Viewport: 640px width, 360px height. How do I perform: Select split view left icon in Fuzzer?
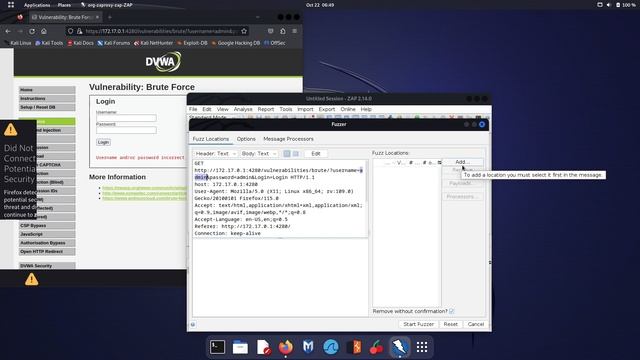287,153
